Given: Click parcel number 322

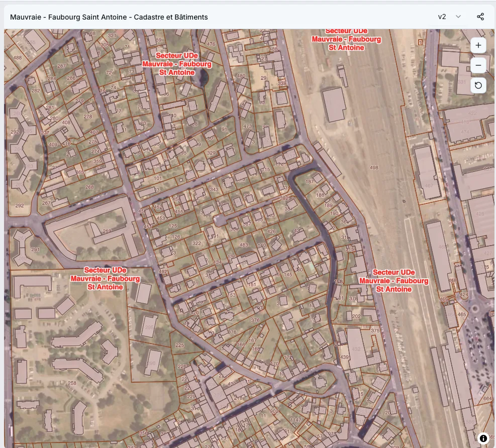Looking at the screenshot, I should (x=197, y=243).
